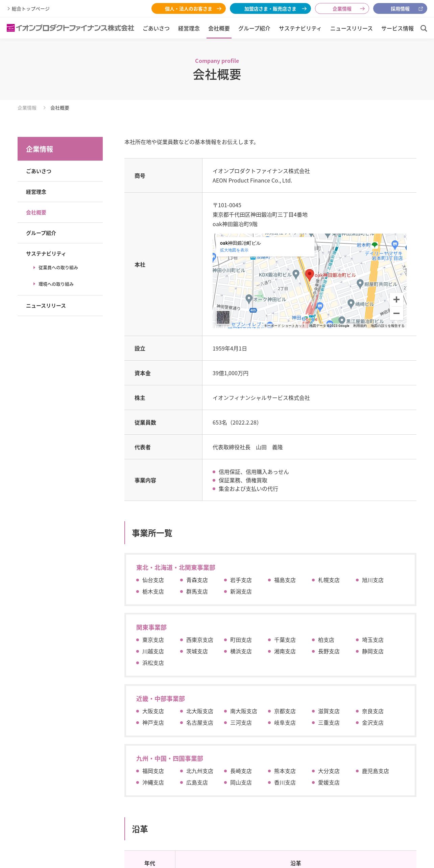Image resolution: width=434 pixels, height=868 pixels.
Task: Click the KDX鍛冶町ビル map marker
Action: tap(296, 274)
